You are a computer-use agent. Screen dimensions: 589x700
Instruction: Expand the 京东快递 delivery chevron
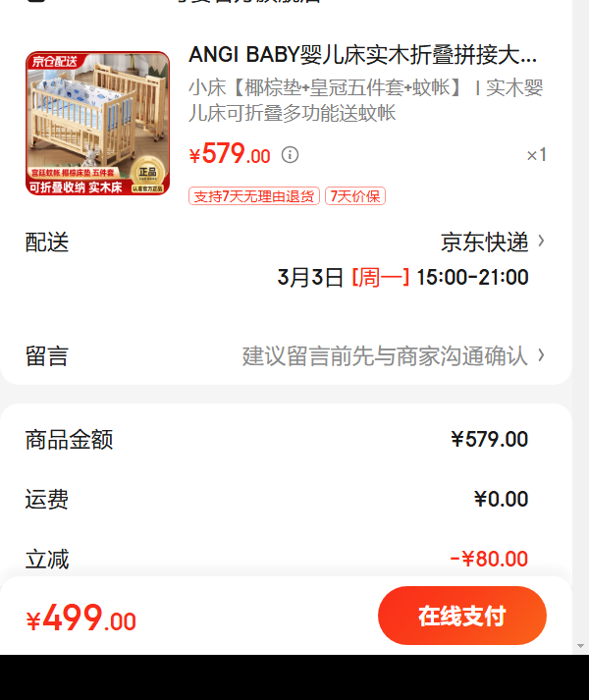(x=541, y=242)
